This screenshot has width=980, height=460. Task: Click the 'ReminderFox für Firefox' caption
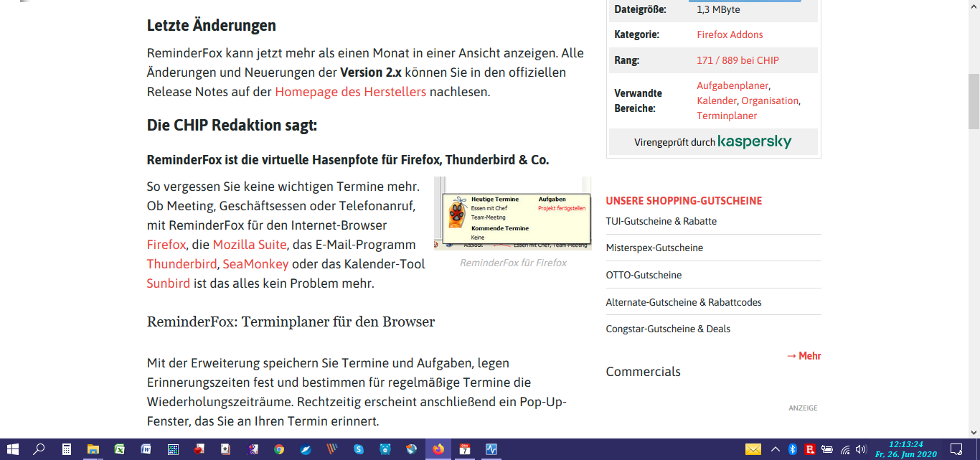pos(513,263)
